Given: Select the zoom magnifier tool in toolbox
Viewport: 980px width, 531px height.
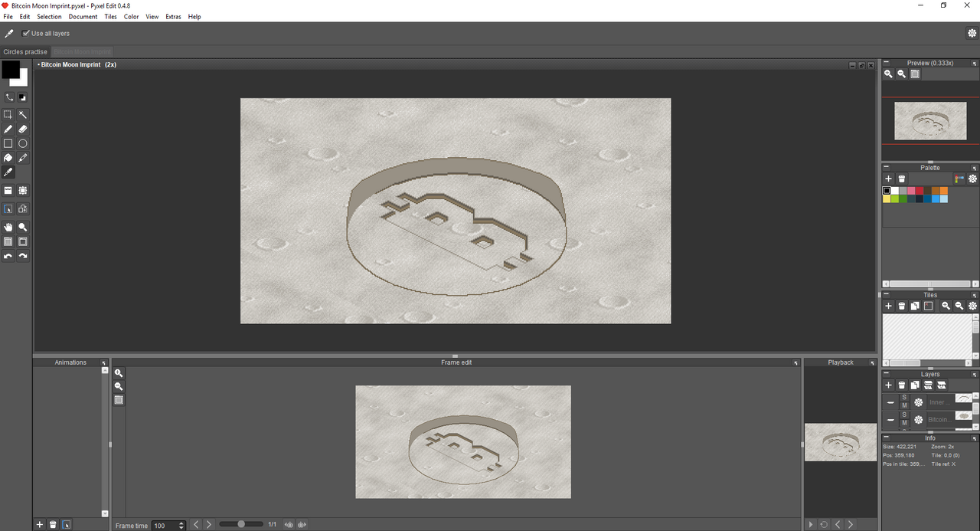Looking at the screenshot, I should (x=23, y=227).
